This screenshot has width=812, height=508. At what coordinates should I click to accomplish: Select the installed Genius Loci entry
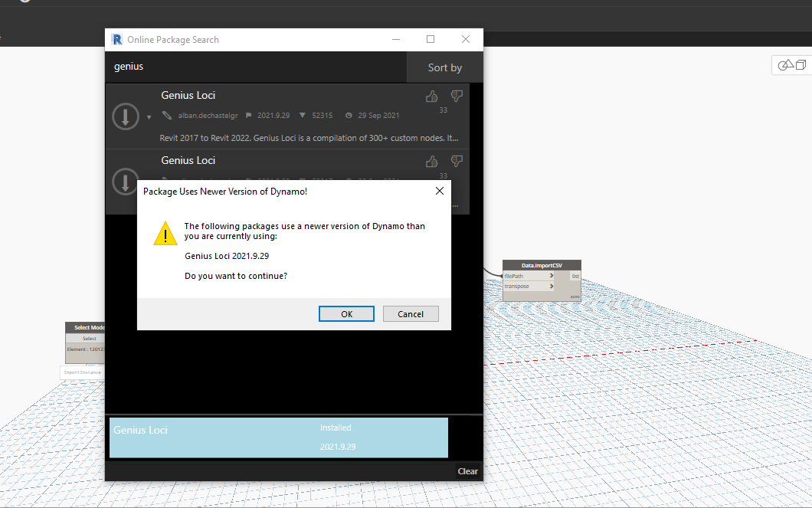tap(279, 438)
